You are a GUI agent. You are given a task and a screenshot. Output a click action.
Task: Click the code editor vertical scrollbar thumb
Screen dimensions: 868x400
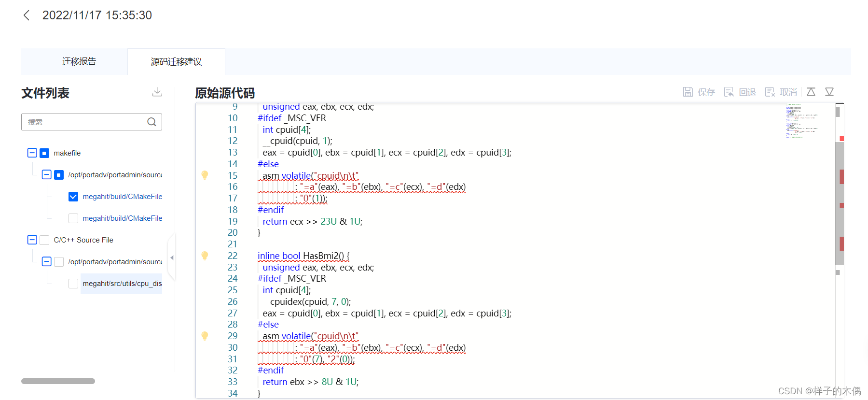click(840, 203)
